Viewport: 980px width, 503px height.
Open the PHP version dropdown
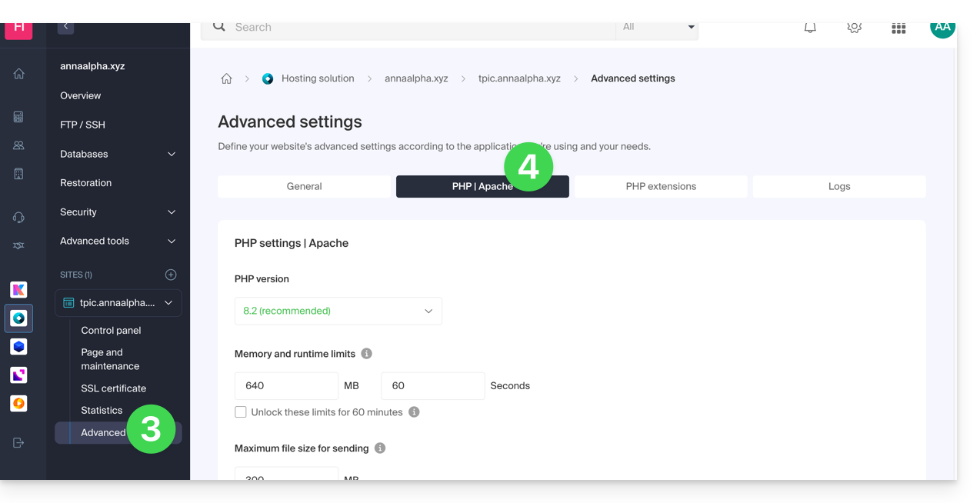(x=338, y=311)
